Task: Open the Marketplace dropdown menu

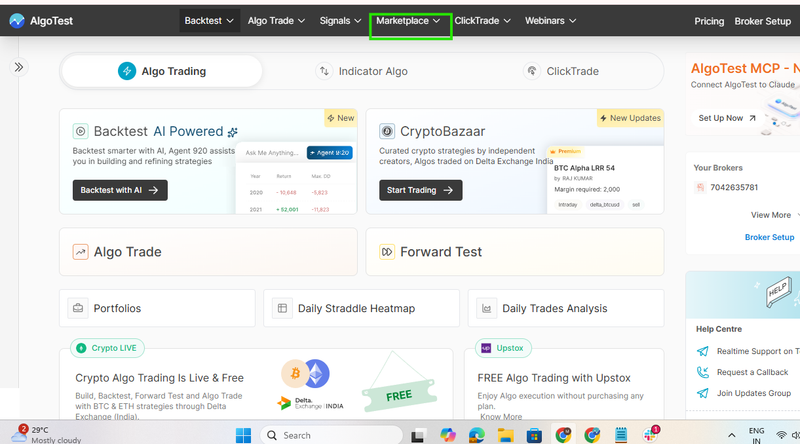Action: pos(408,21)
